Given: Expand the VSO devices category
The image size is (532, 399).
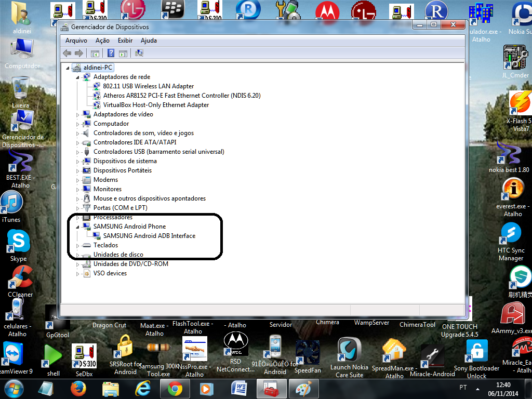Looking at the screenshot, I should [77, 273].
